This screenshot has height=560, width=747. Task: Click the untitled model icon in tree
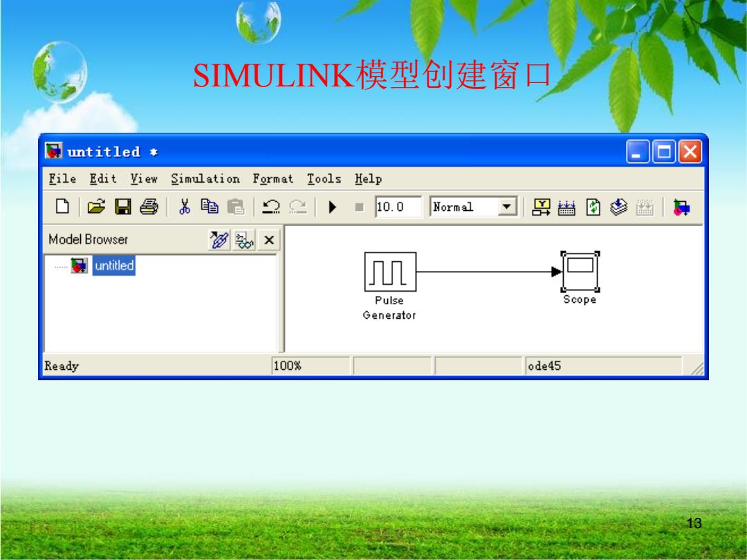click(x=79, y=265)
